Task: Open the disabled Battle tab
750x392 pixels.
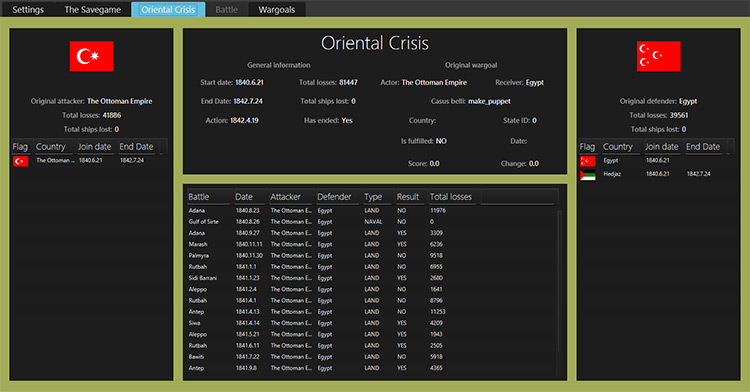Action: (x=226, y=10)
